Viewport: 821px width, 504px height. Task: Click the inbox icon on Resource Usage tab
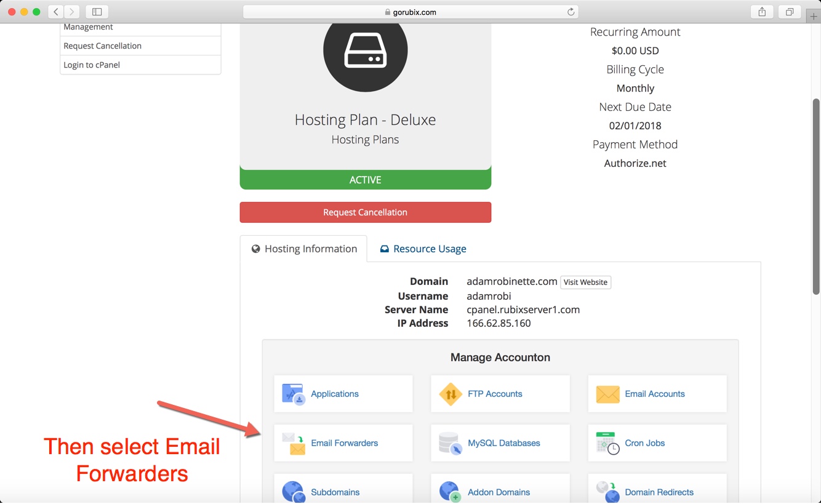(x=384, y=249)
